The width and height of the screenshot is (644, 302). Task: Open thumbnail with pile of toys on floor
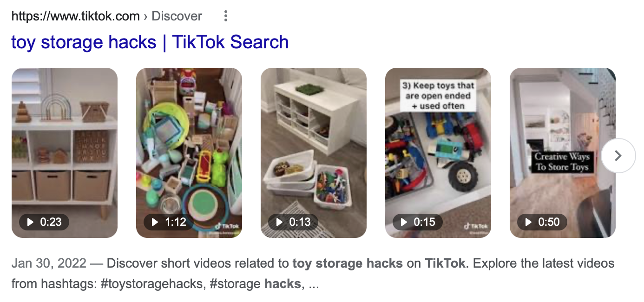point(189,153)
